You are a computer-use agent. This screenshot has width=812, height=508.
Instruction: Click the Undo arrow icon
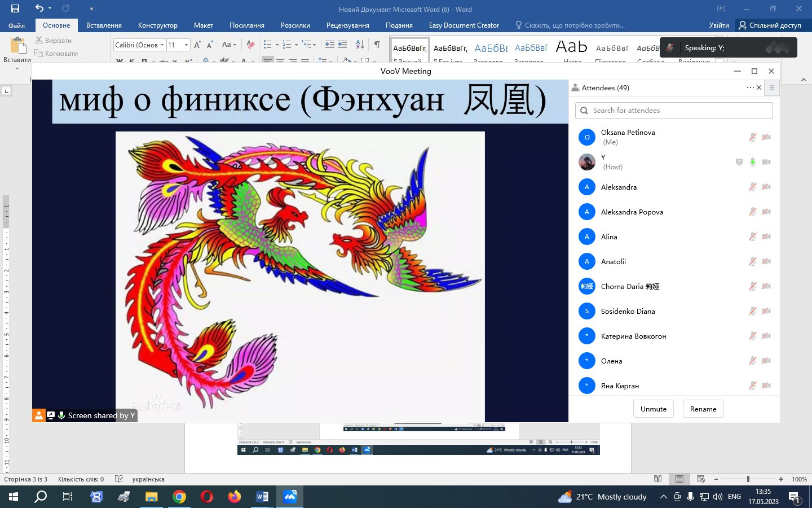click(x=39, y=8)
